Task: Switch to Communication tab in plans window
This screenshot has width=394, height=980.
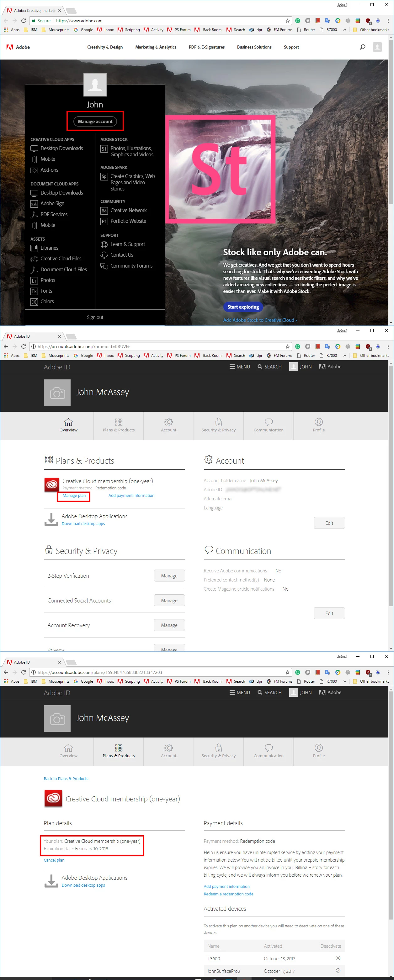Action: pos(268,751)
